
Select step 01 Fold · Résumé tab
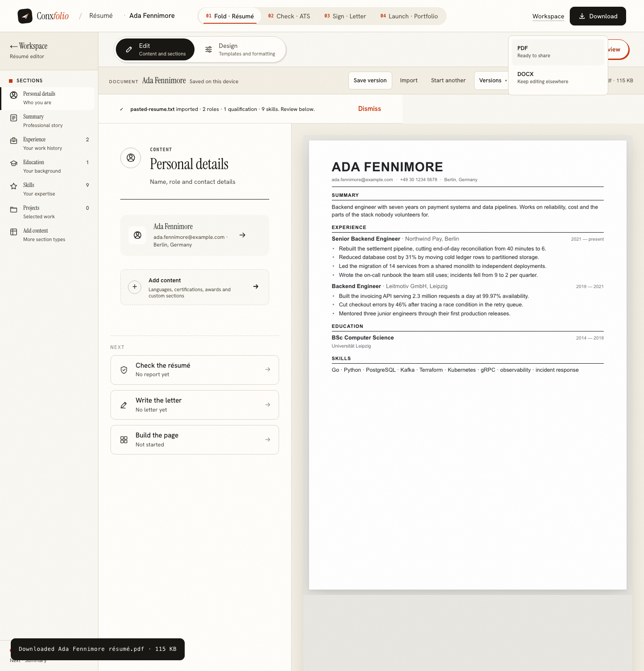tap(230, 16)
